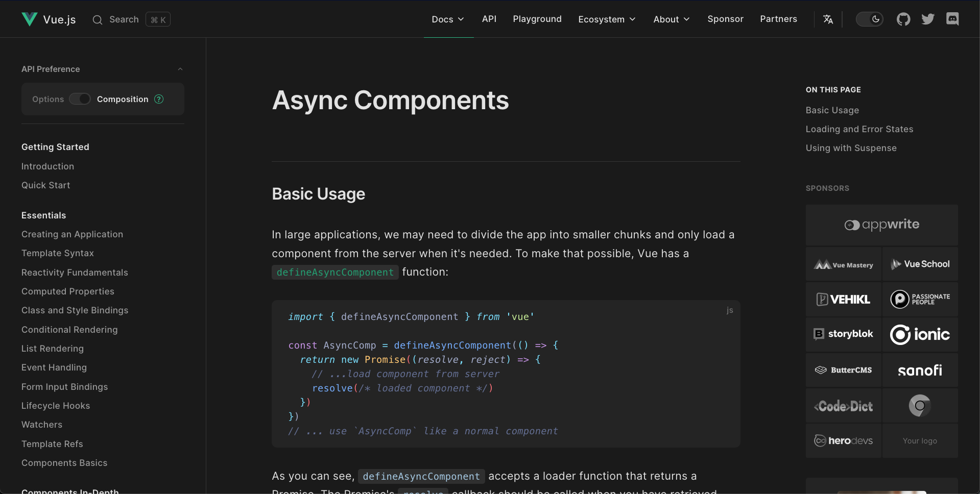Open the ButterCMS sponsor logo
This screenshot has width=980, height=494.
tap(844, 370)
